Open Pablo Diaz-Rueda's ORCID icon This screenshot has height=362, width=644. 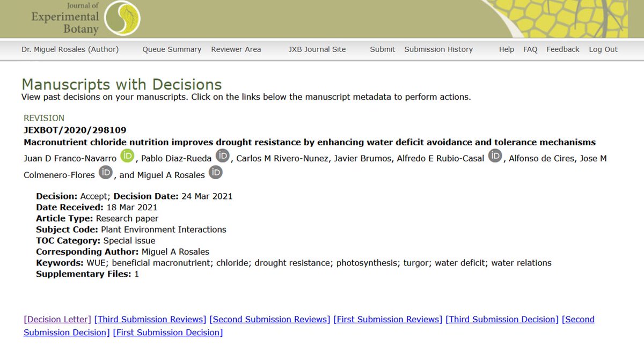[x=223, y=156]
